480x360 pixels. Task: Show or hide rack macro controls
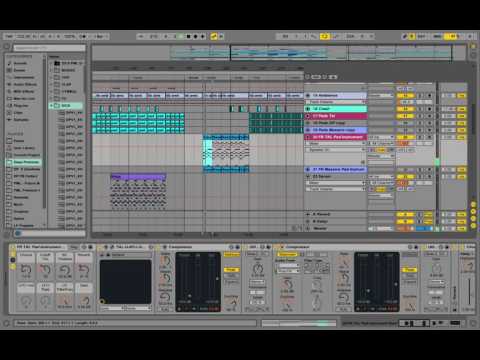point(13,254)
